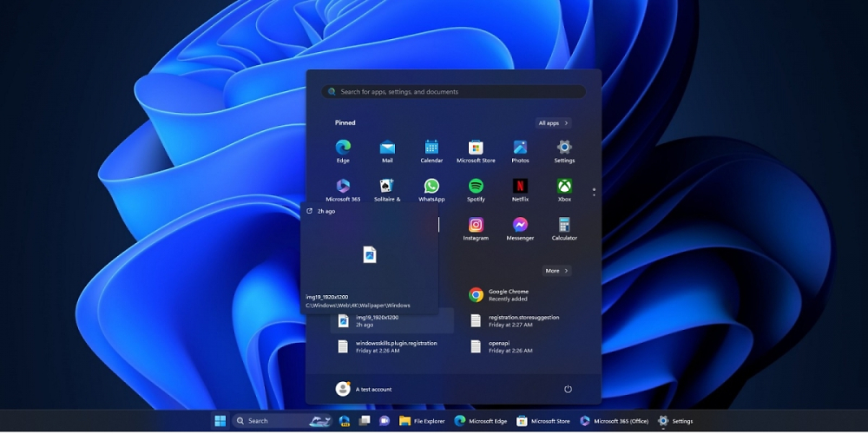
Task: Open Microsoft 365 (Office) on taskbar
Action: (614, 421)
